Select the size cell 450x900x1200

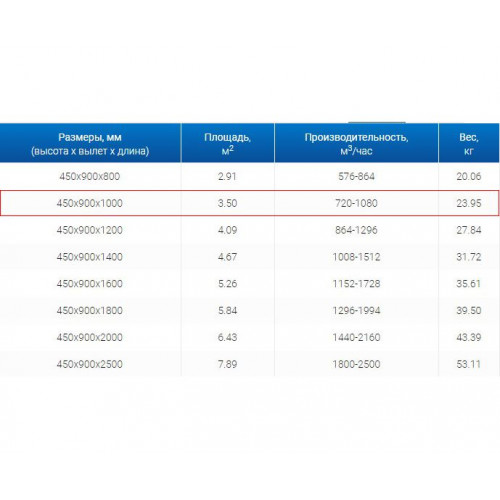[90, 230]
